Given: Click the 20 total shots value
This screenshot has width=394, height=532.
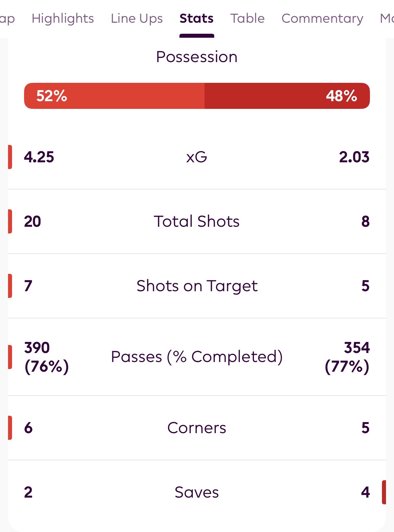Looking at the screenshot, I should [x=32, y=221].
